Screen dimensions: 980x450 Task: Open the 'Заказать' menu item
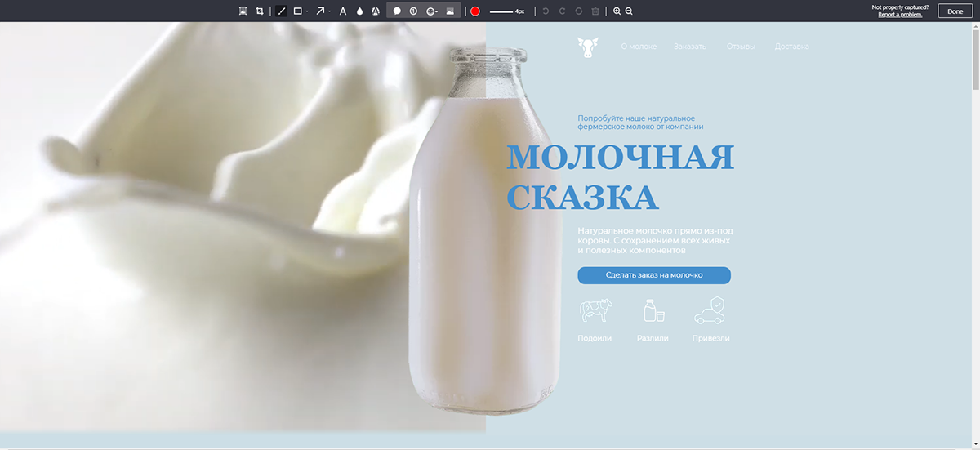tap(690, 47)
